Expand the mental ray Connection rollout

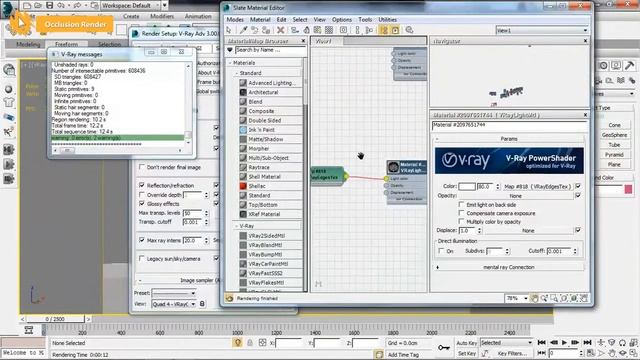pyautogui.click(x=509, y=267)
